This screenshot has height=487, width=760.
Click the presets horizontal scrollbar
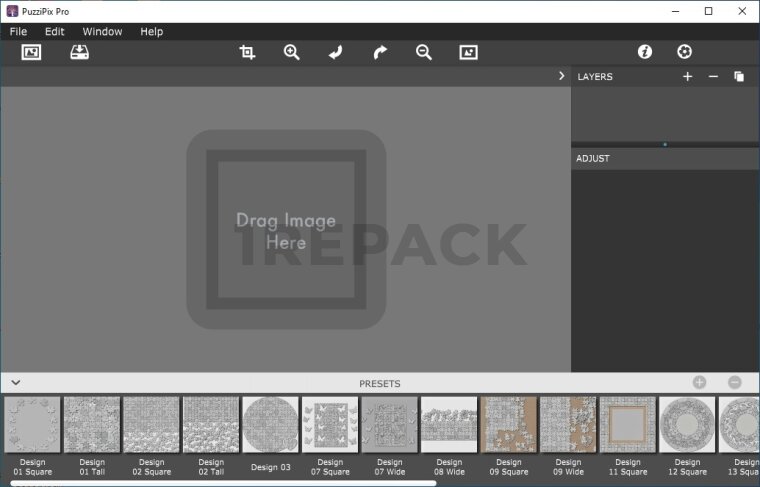click(220, 483)
